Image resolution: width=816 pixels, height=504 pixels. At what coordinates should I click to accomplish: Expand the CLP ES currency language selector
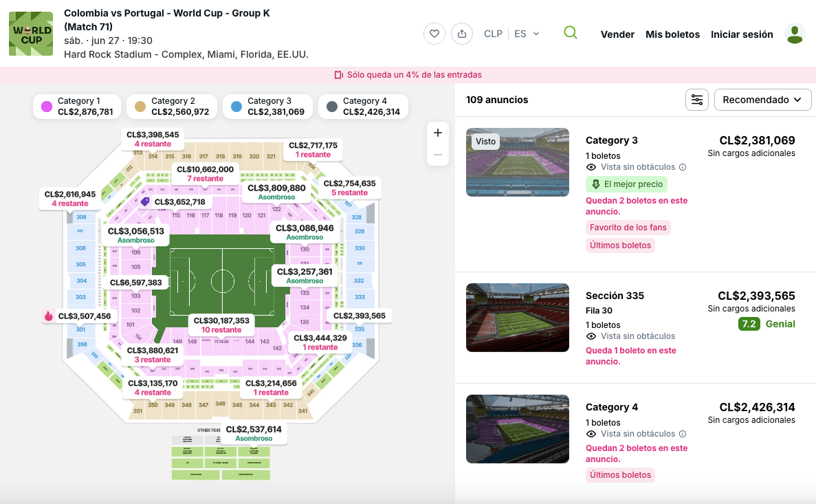point(511,34)
